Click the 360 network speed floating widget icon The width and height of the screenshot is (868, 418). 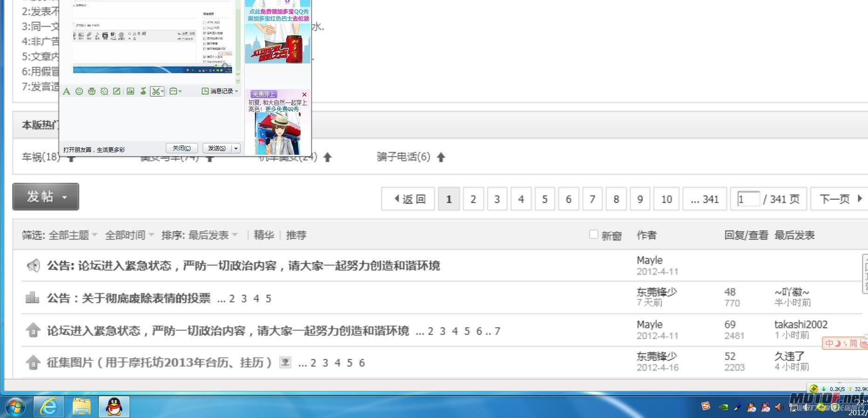[x=814, y=389]
